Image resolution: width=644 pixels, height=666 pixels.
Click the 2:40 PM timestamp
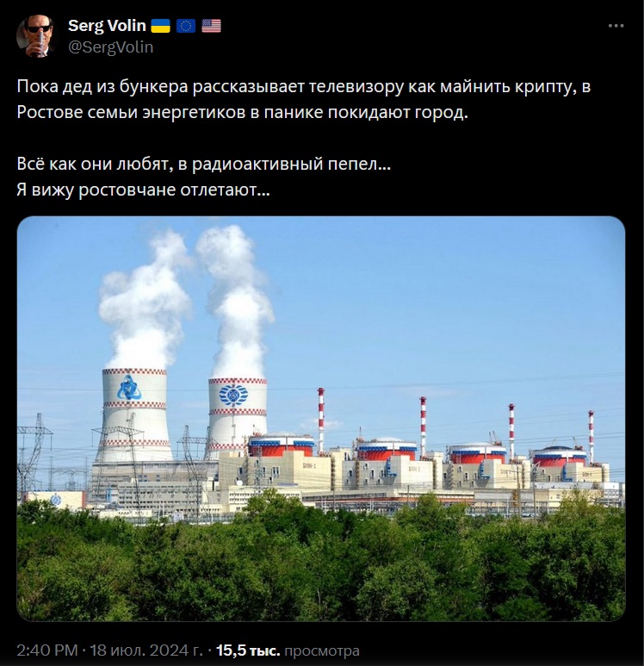(47, 650)
